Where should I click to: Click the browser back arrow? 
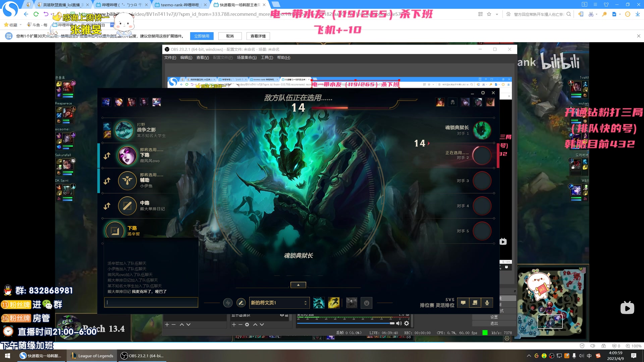click(26, 14)
